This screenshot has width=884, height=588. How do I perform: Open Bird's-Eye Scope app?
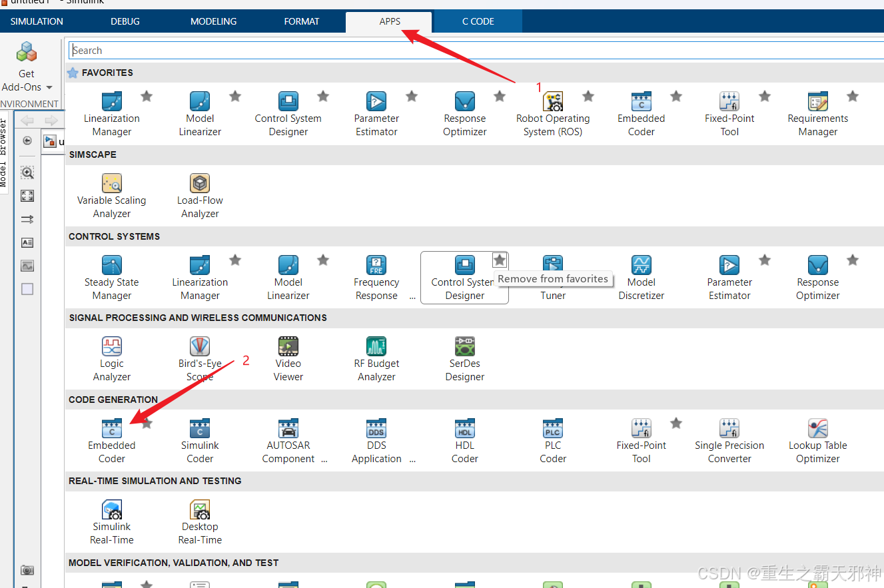(200, 359)
